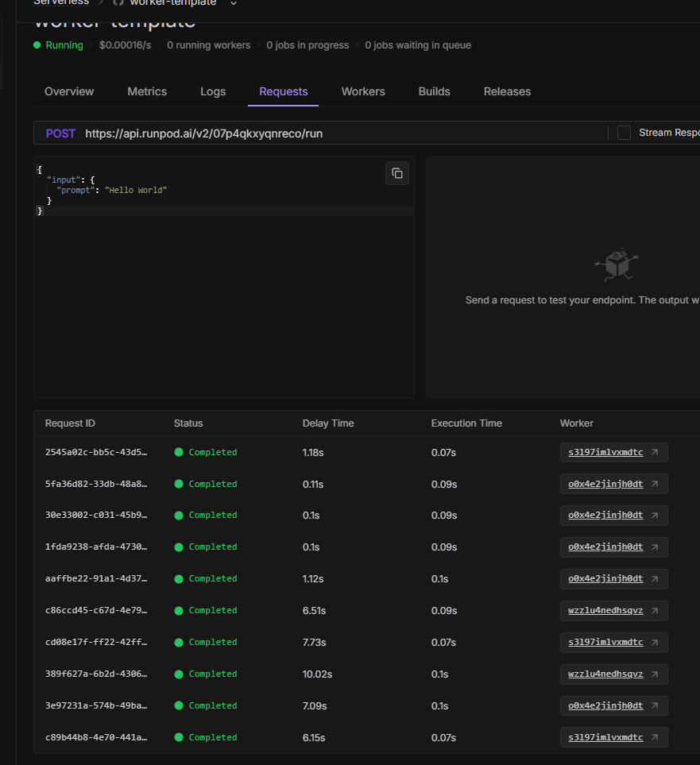Select request ID c86ccd45-c67d-4e79…
The height and width of the screenshot is (765, 700).
96,610
